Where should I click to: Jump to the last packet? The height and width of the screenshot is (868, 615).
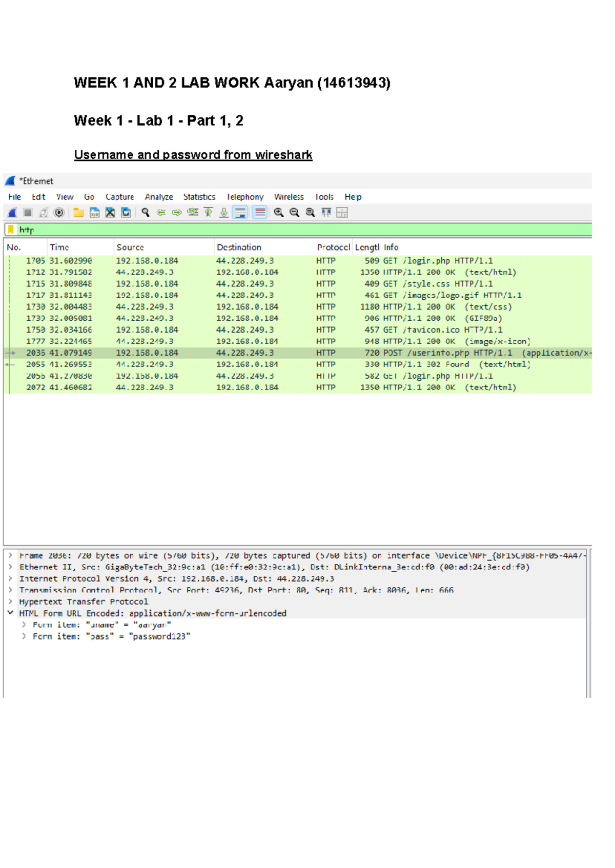tap(224, 213)
